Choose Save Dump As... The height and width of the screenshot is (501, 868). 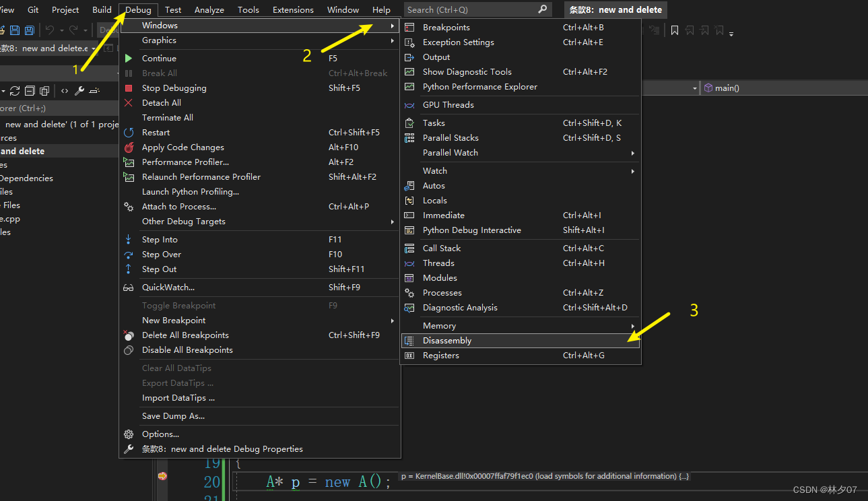pos(260,416)
